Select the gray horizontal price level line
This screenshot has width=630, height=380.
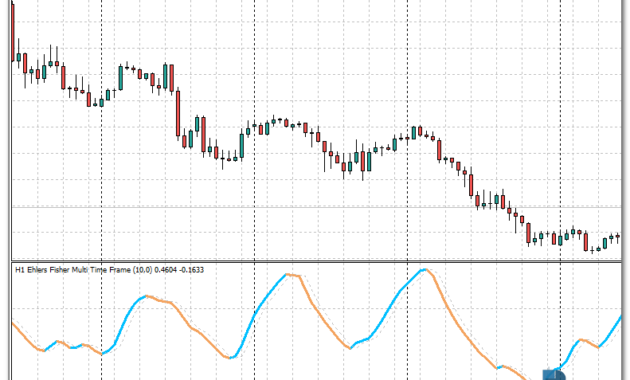pos(317,207)
